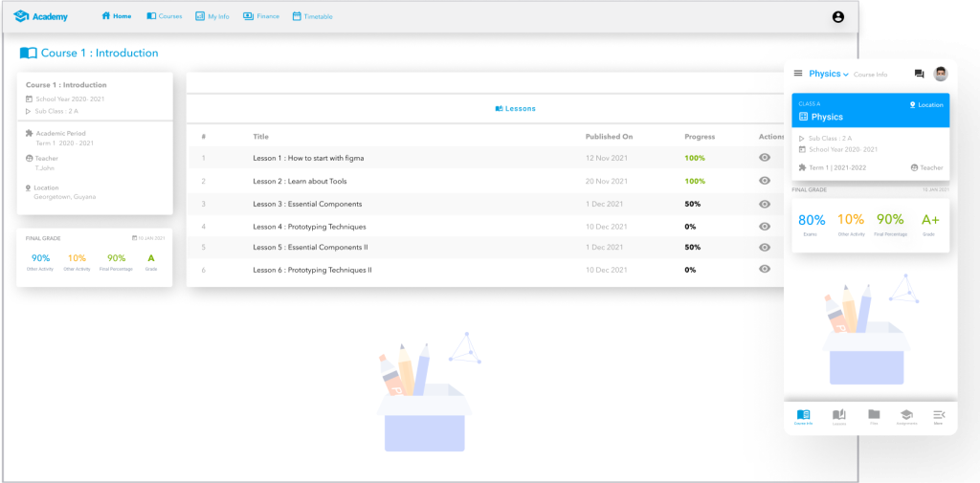Go to the Home menu item
980x483 pixels.
click(117, 16)
